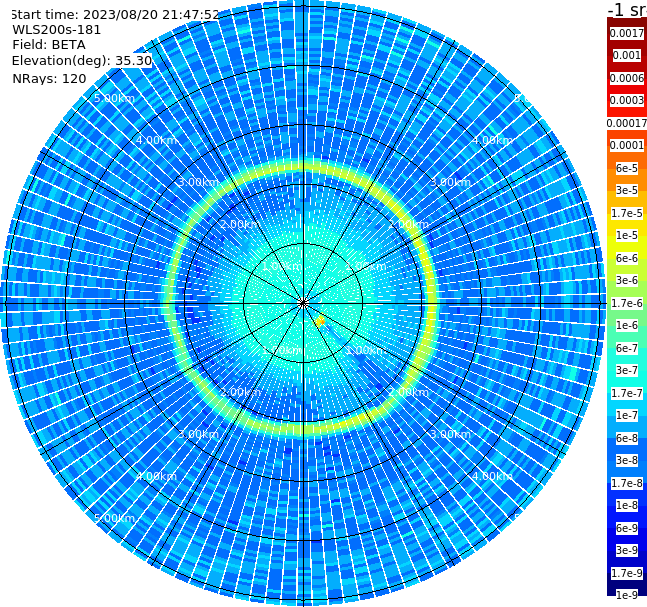Click the 3e-9 colorbar tick label
This screenshot has width=647, height=607.
tap(627, 550)
